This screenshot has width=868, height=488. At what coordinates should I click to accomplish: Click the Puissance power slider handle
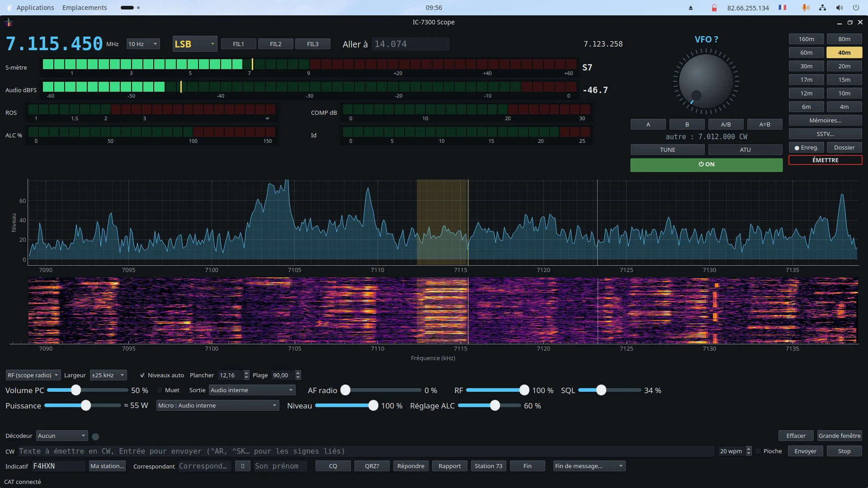86,405
